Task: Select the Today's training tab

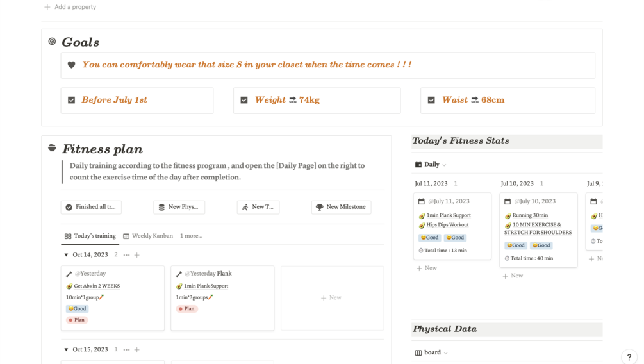Action: (90, 236)
